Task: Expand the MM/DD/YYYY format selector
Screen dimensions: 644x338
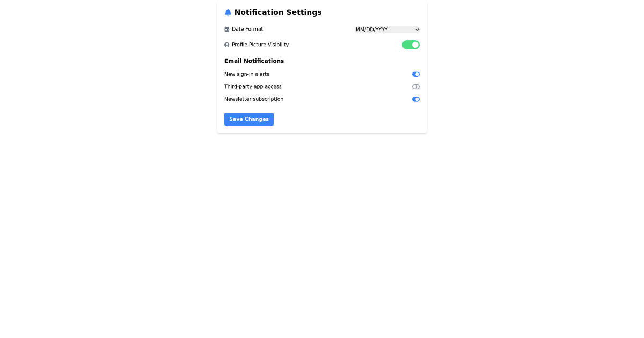Action: [387, 30]
